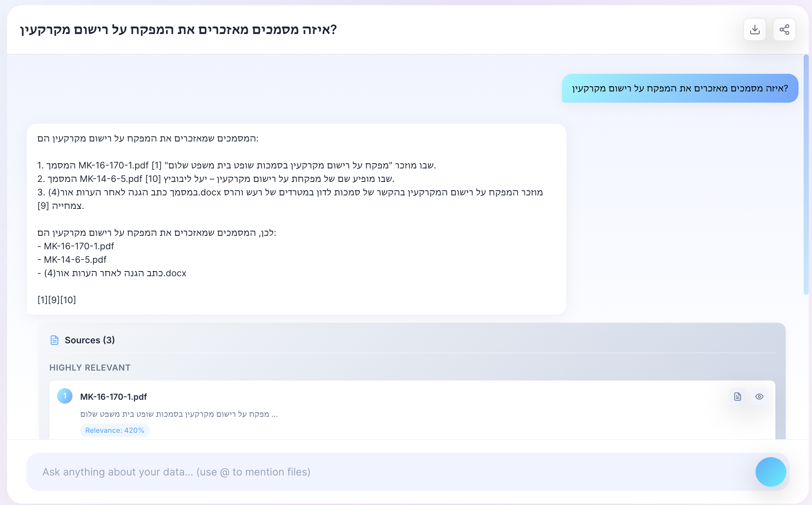Click the blue user question bubble
Screen dimensions: 812x505
coord(680,88)
